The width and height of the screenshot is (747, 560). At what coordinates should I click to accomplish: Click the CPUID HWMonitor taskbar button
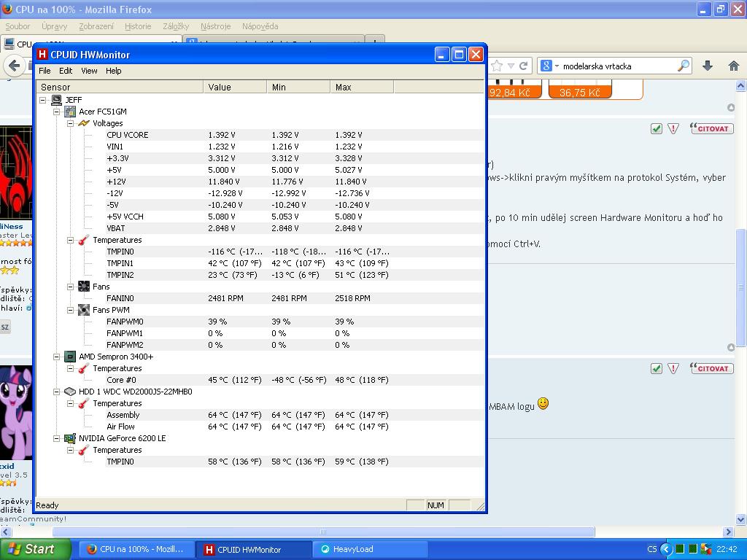click(x=254, y=549)
